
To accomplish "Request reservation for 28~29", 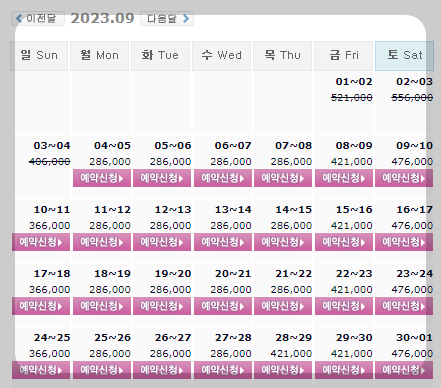I will (x=283, y=370).
